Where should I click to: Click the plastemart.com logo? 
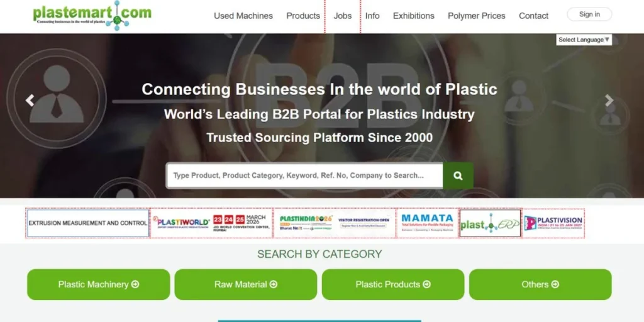(92, 15)
